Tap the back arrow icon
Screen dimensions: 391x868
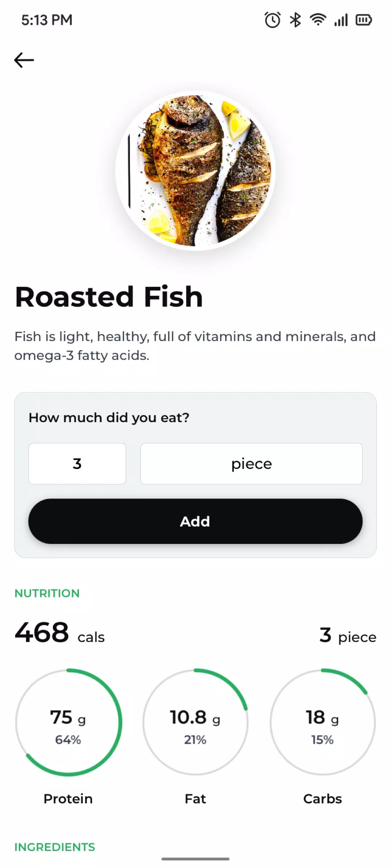(24, 60)
